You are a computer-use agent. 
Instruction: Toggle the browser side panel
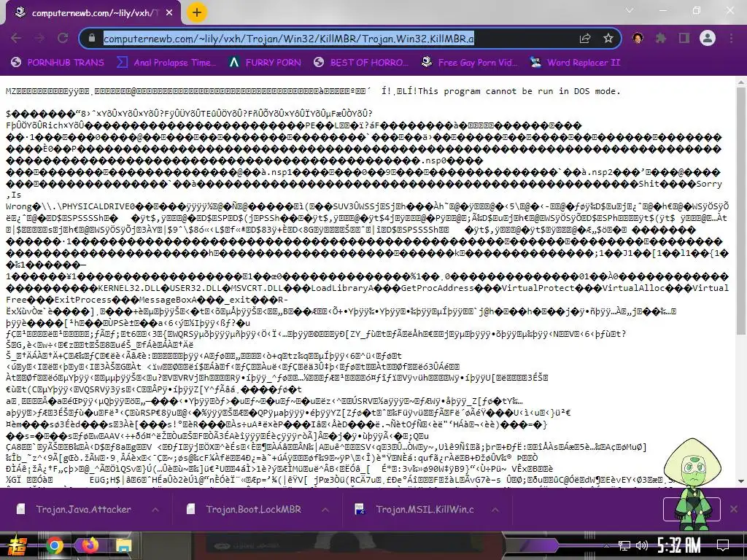click(x=684, y=38)
